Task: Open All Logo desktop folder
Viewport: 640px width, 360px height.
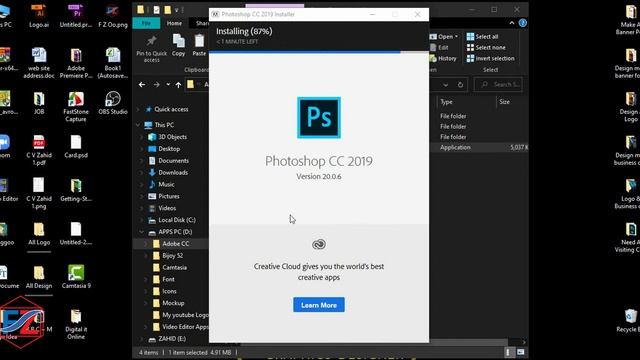Action: pyautogui.click(x=39, y=233)
